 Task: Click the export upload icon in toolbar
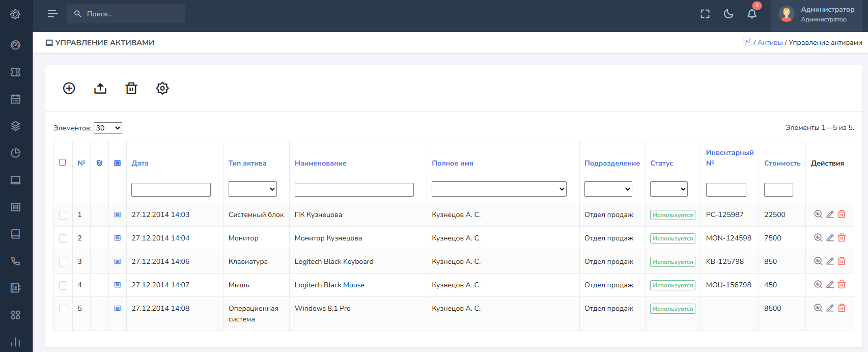100,88
